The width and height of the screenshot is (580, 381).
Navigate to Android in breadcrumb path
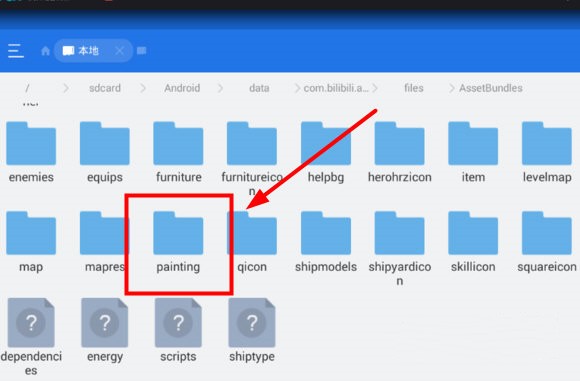[x=182, y=88]
